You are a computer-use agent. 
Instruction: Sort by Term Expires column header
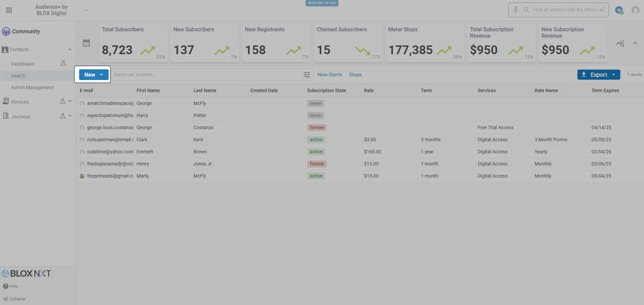pos(605,90)
